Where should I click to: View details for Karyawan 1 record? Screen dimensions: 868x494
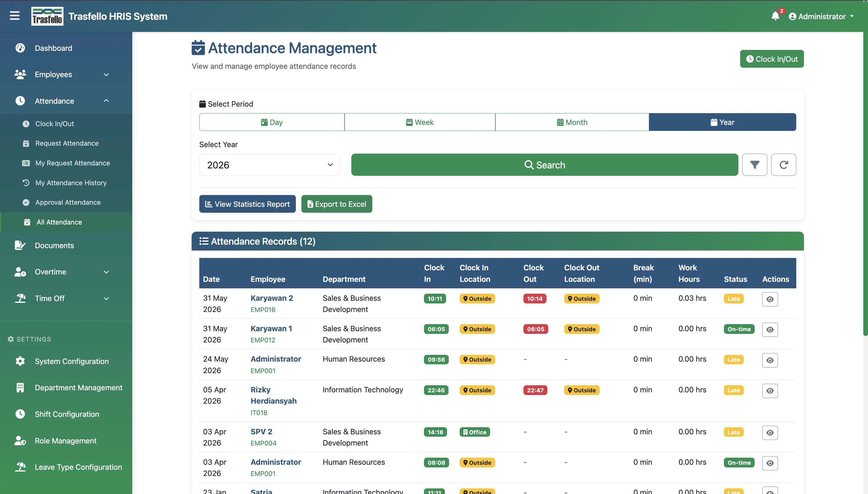pos(770,330)
